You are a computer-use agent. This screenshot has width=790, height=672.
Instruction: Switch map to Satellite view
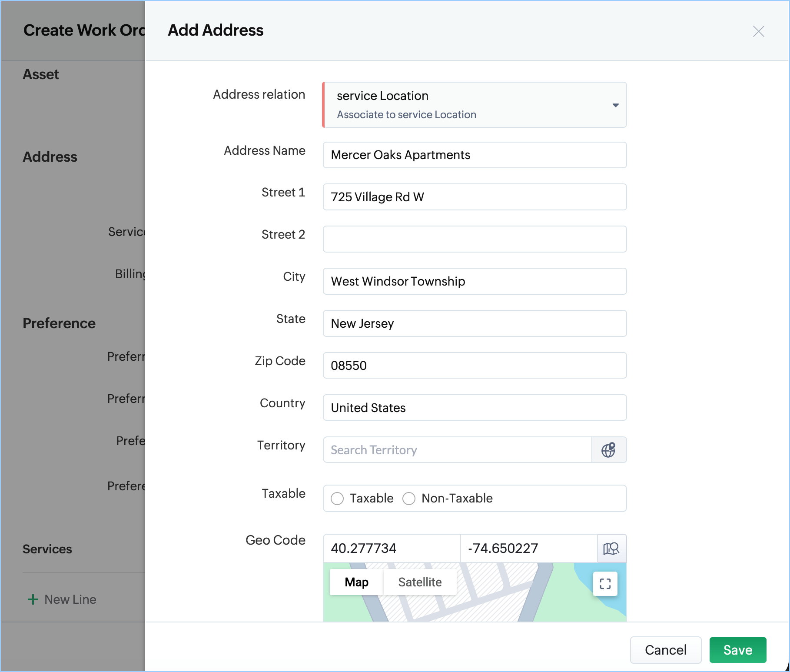(x=420, y=582)
